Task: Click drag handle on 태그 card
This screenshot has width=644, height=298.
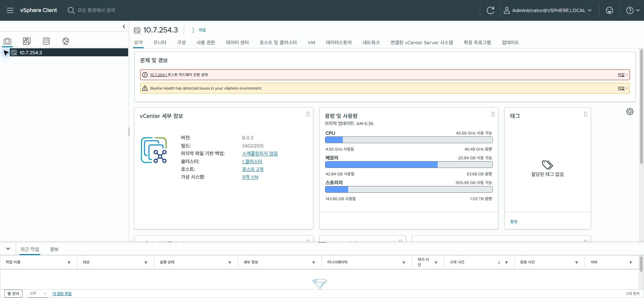Action: tap(585, 114)
